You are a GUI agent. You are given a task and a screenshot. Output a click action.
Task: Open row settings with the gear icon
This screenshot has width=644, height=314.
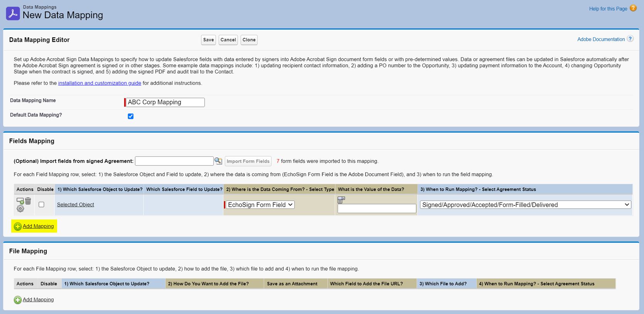20,209
